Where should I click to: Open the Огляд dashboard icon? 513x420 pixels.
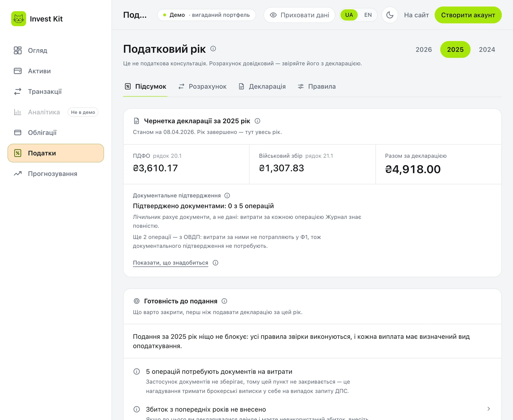click(18, 50)
